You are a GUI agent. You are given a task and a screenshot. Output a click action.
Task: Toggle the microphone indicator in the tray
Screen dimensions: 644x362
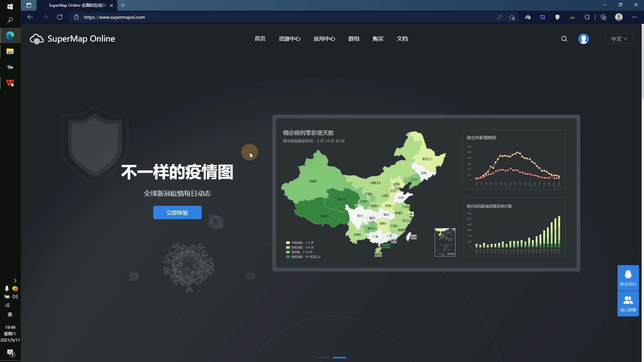coord(7,289)
